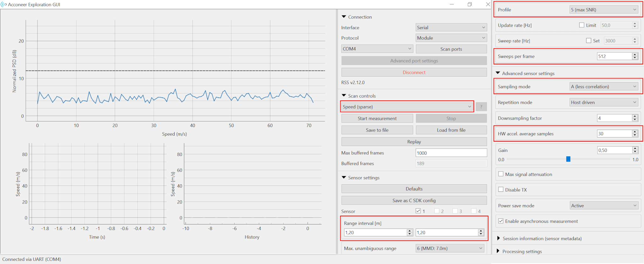The width and height of the screenshot is (644, 264).
Task: Click the Gain stepper arrows
Action: 635,150
